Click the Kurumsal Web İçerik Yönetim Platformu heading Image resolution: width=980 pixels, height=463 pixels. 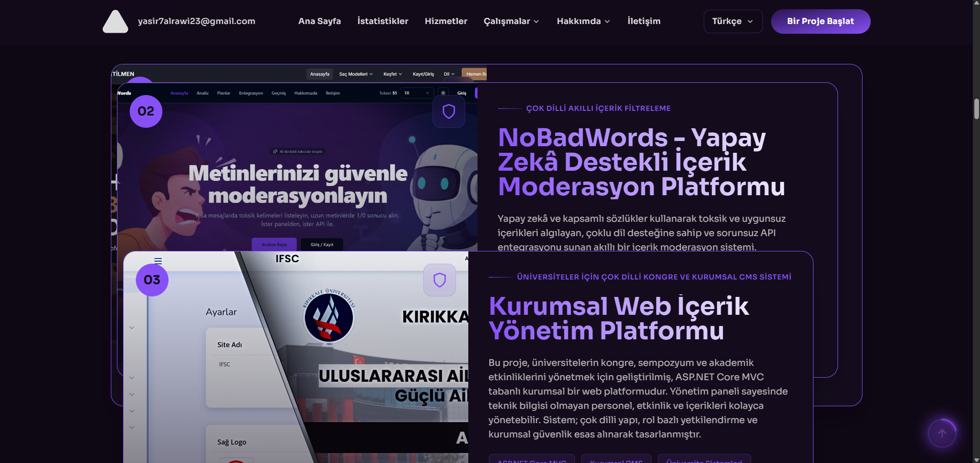(618, 318)
